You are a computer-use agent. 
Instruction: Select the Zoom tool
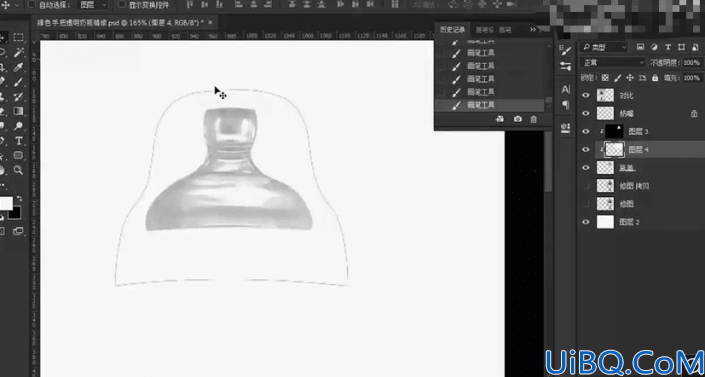18,170
